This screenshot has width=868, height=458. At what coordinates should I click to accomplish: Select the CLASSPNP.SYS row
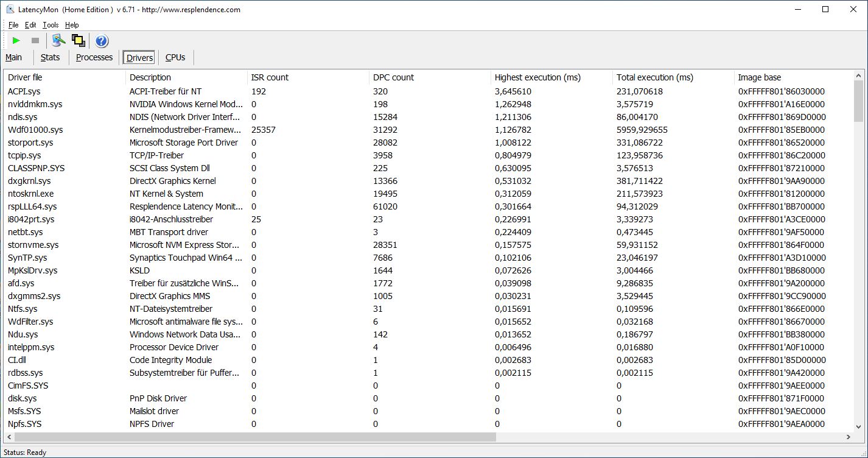(x=429, y=168)
